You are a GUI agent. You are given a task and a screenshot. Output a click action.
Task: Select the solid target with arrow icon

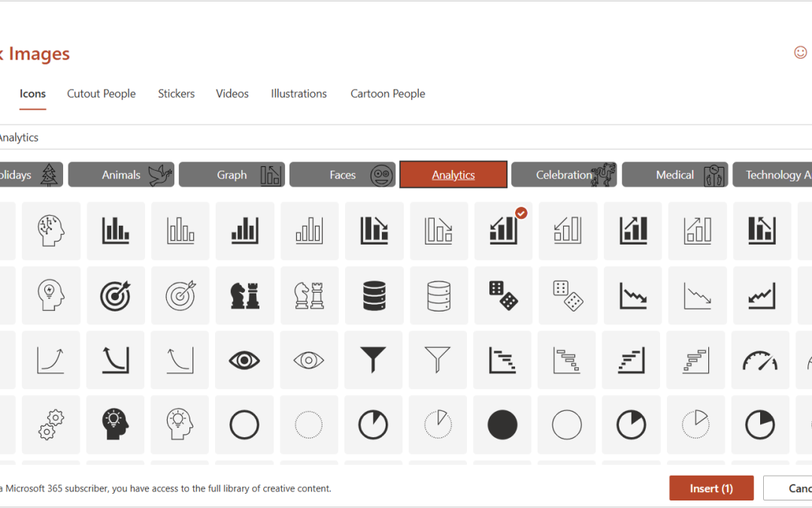pyautogui.click(x=115, y=296)
